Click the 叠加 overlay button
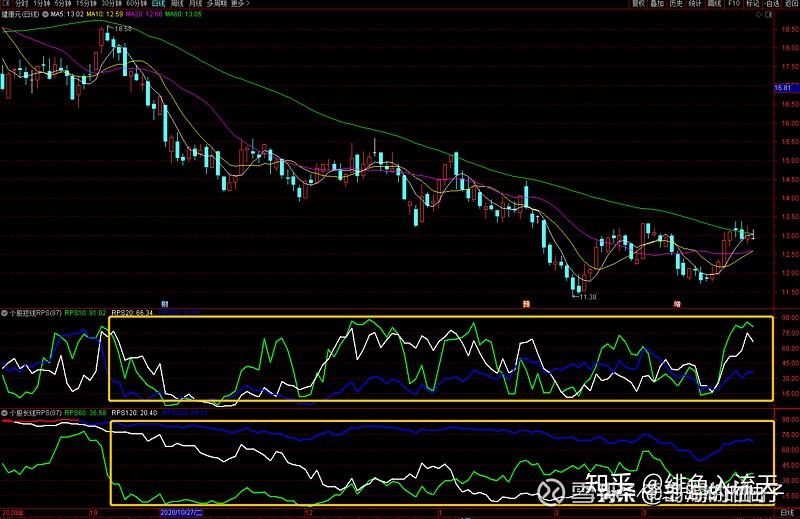This screenshot has width=800, height=519. pos(657,3)
